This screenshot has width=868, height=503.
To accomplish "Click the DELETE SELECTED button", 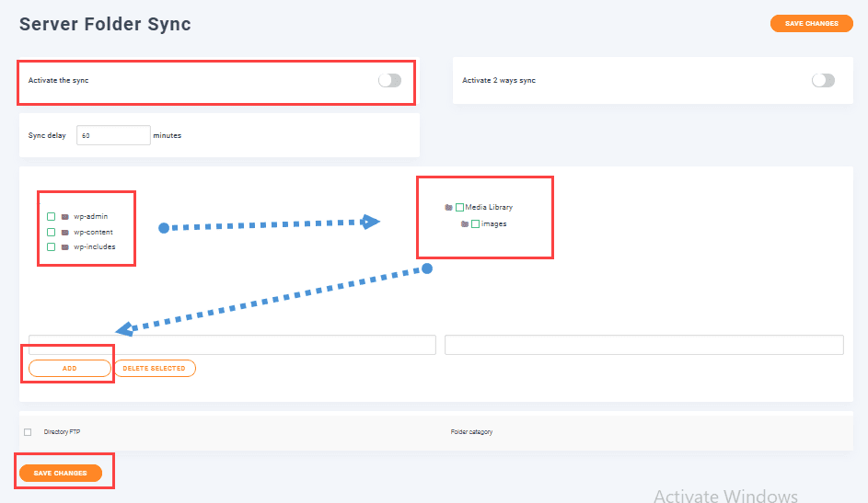I will pos(154,369).
